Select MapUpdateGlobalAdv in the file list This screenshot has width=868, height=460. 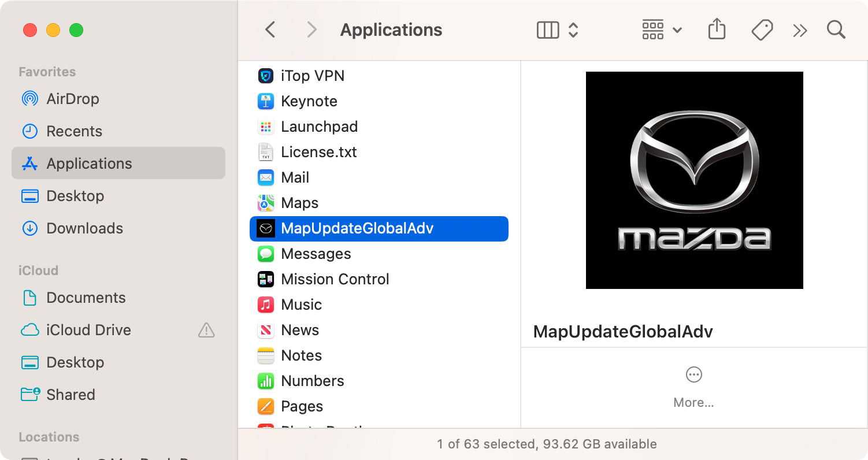379,228
